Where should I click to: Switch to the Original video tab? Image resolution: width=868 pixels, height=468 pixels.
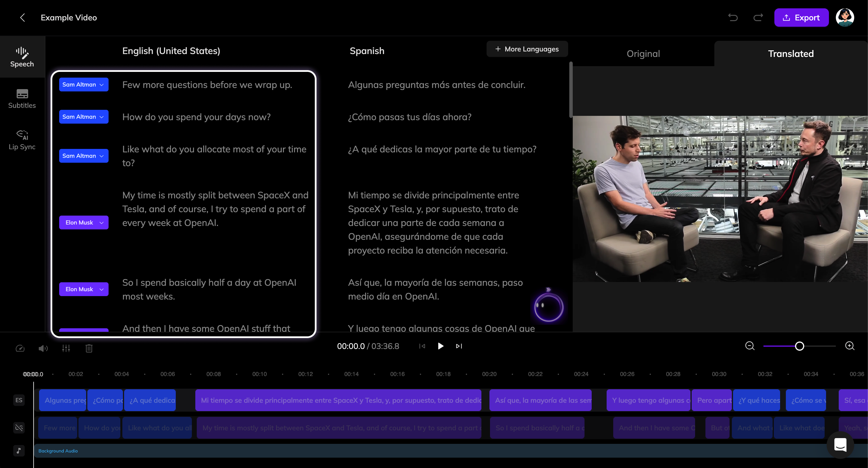[x=643, y=53]
